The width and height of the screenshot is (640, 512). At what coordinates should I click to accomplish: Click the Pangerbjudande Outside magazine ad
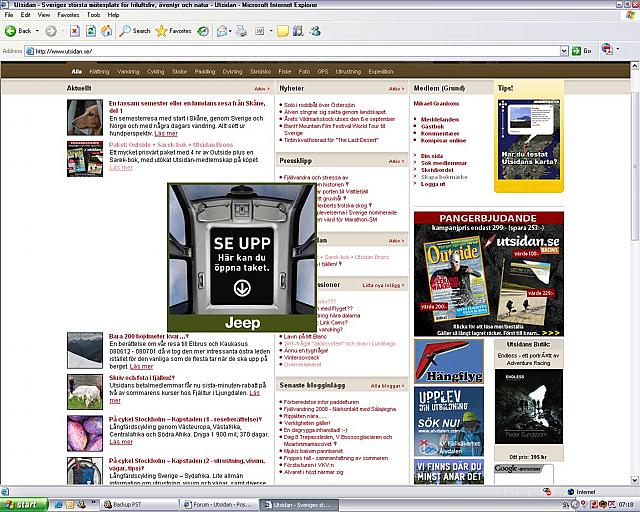pyautogui.click(x=489, y=274)
